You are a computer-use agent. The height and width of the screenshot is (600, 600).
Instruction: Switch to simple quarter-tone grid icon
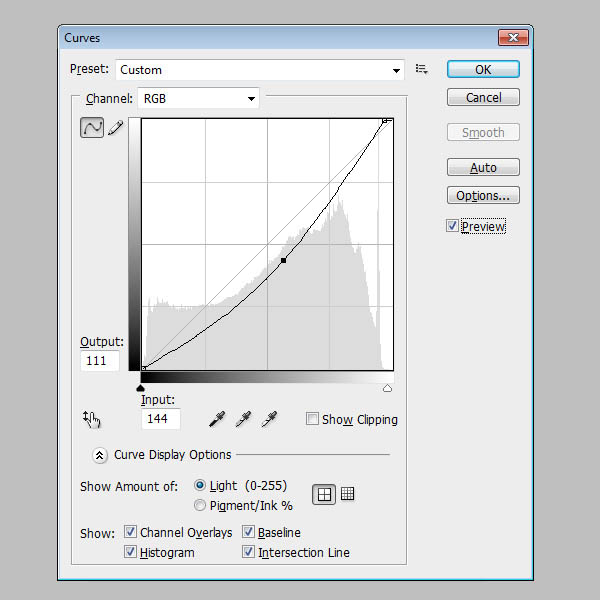[x=324, y=494]
